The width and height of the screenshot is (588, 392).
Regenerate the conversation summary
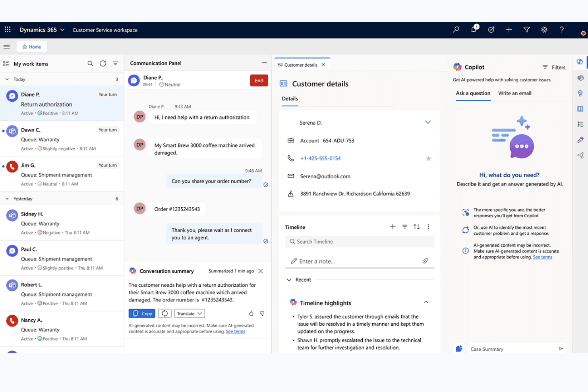165,313
